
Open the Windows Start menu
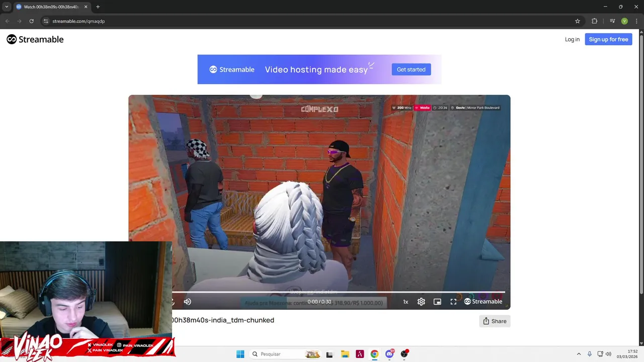(x=240, y=354)
